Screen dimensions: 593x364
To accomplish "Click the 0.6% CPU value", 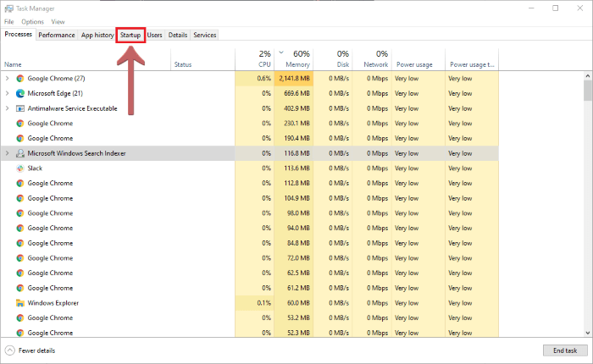I will coord(264,78).
